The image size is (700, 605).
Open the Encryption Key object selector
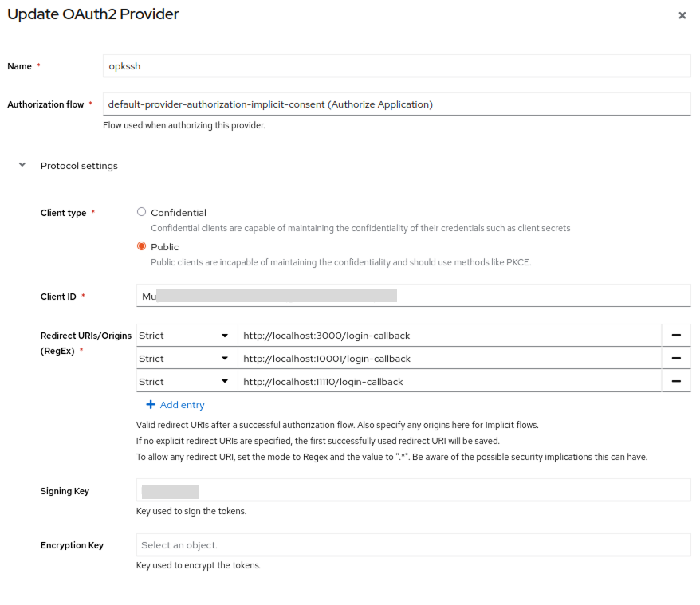pyautogui.click(x=413, y=545)
